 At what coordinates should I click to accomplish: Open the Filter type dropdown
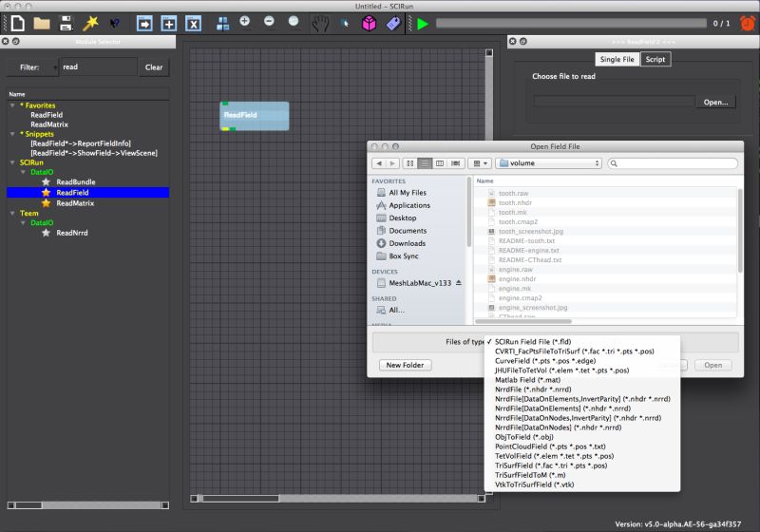coord(32,67)
